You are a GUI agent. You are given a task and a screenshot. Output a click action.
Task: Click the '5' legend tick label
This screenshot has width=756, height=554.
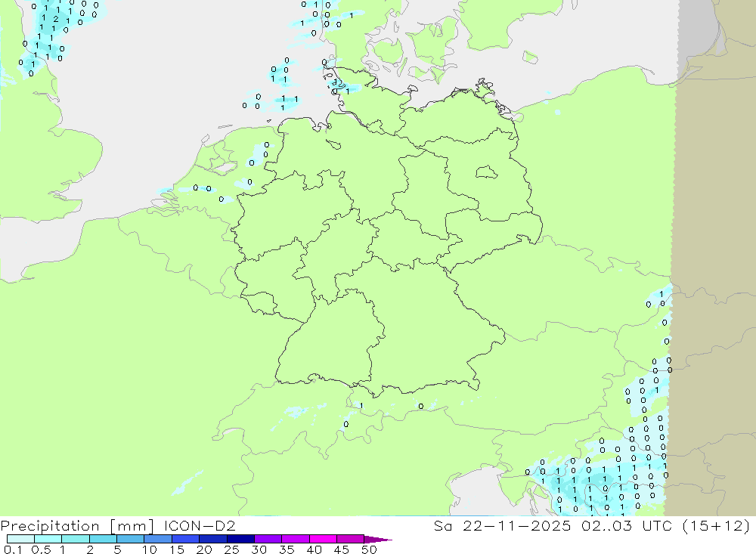pos(117,549)
